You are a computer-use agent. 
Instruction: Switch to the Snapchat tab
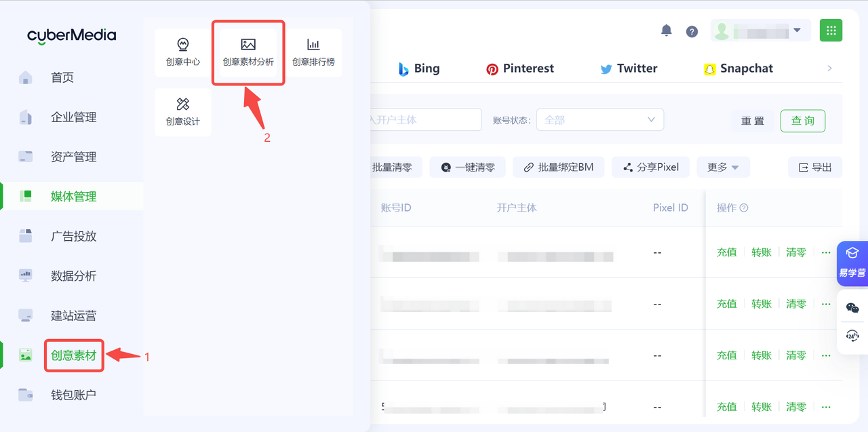click(x=738, y=68)
